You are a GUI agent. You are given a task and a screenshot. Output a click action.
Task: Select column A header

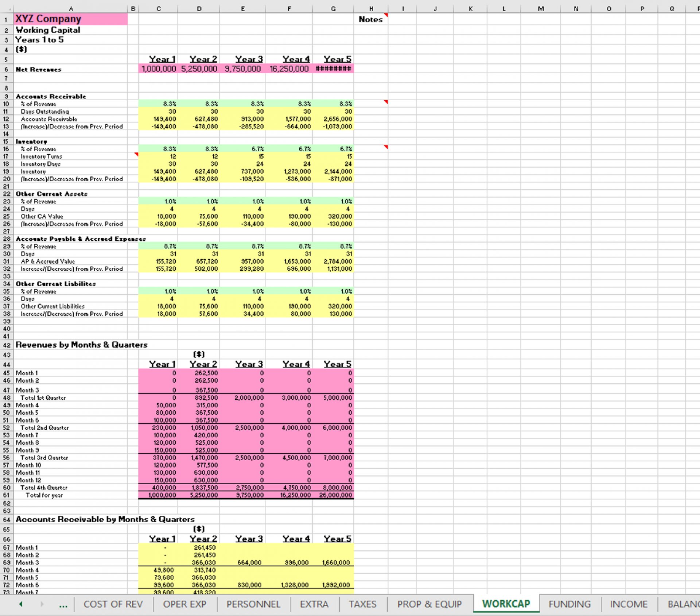[71, 8]
